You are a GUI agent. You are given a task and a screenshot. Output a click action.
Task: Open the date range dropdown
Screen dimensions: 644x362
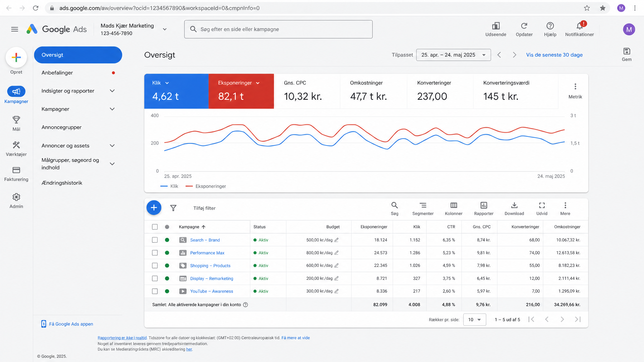(453, 55)
